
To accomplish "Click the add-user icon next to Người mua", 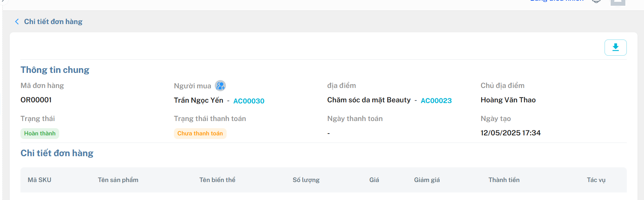I will tap(220, 86).
